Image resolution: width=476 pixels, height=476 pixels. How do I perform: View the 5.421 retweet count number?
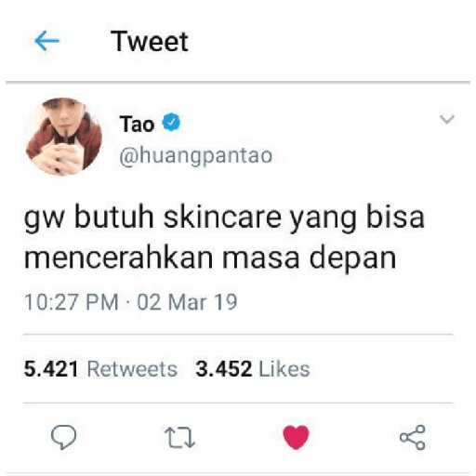[x=51, y=369]
